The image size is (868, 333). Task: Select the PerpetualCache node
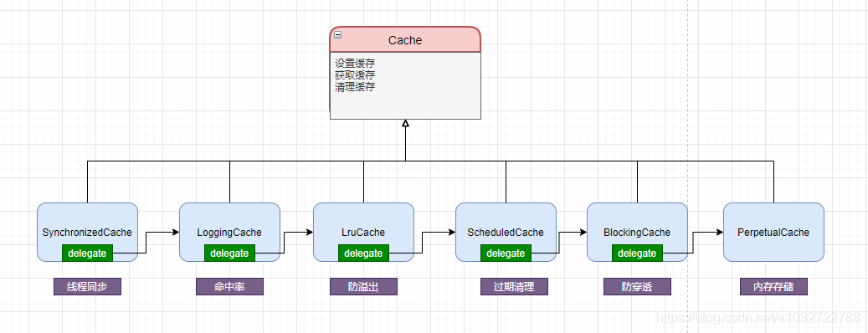[773, 233]
